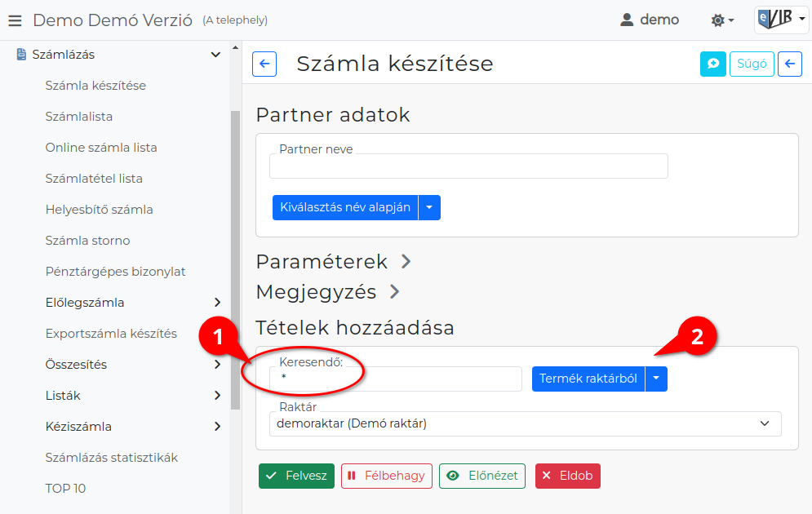
Task: Click the green Felvesz button
Action: (x=297, y=476)
